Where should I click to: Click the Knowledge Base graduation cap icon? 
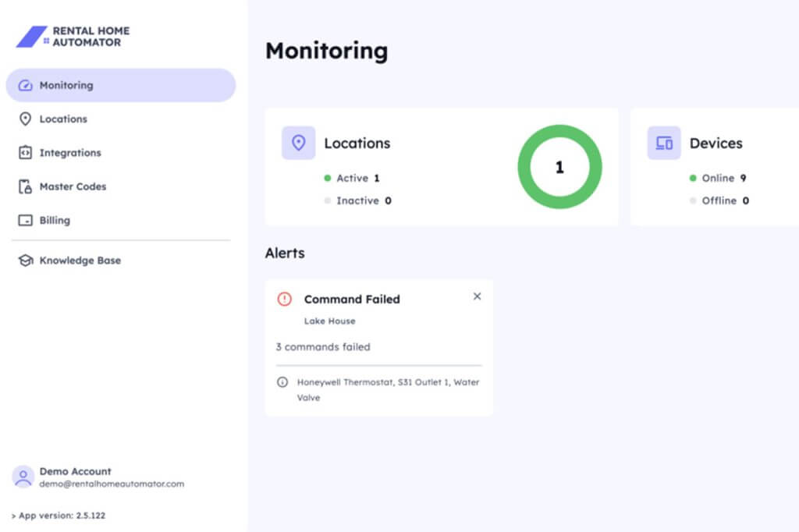click(25, 261)
